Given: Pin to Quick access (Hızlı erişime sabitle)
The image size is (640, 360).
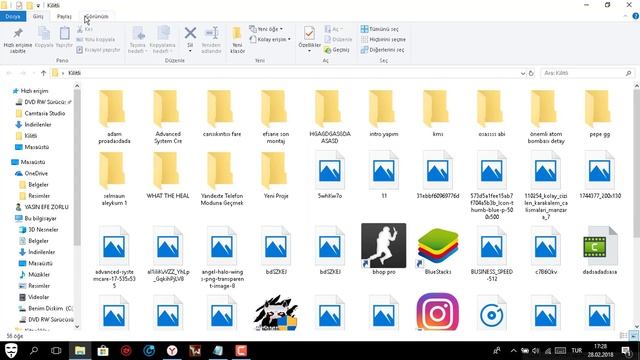Looking at the screenshot, I should pos(18,40).
